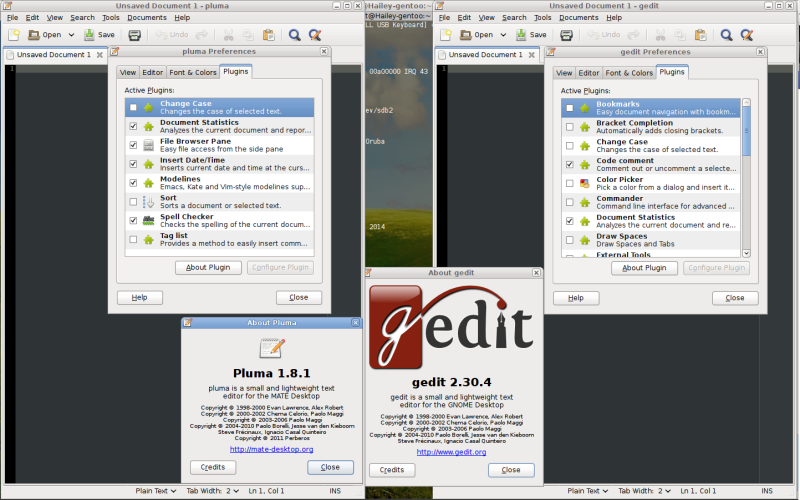
Task: Open Plain Text language dropdown in pluma statusbar
Action: (x=156, y=491)
